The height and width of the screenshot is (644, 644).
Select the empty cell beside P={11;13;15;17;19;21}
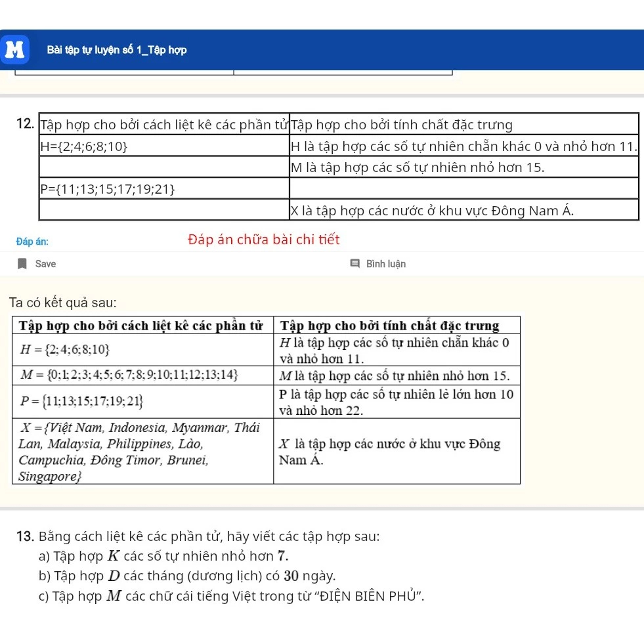464,188
